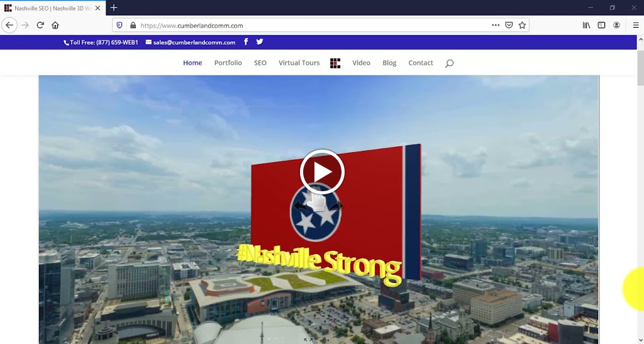Open the Virtual Tours menu item

(299, 63)
